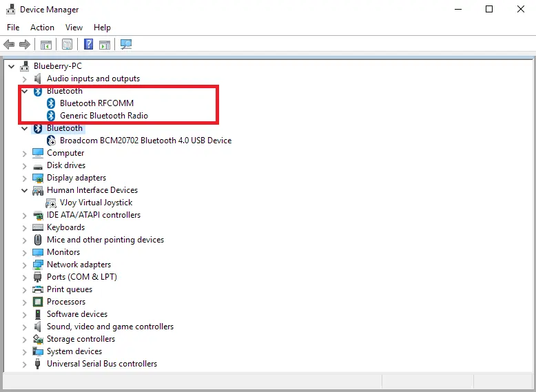Screen dimensions: 536x392
Task: Select the "Software devices" label
Action: (x=77, y=314)
